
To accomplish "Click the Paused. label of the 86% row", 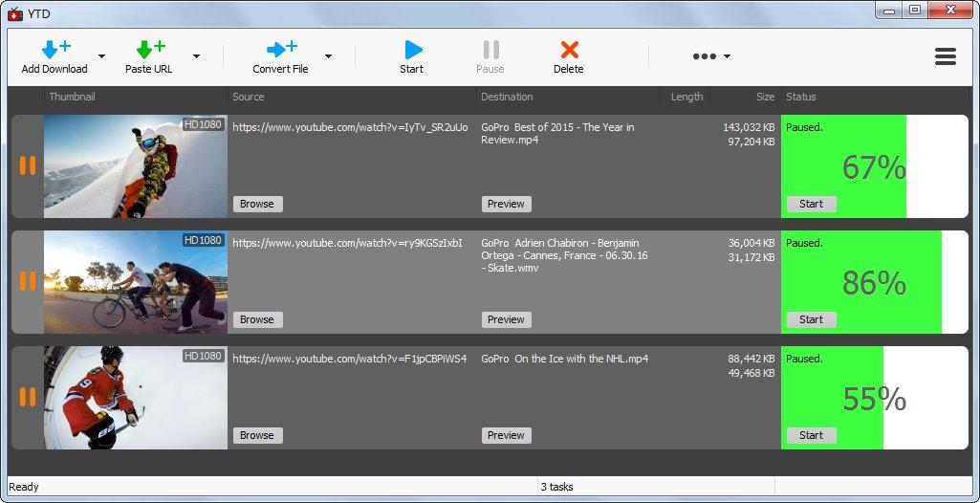I will point(804,243).
